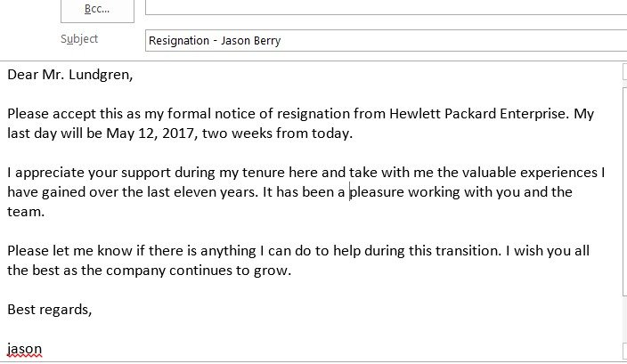Click into the empty Bcc address field

(x=386, y=7)
